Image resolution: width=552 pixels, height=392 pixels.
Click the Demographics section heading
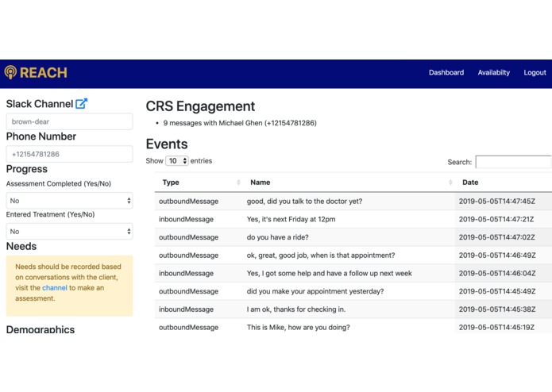pyautogui.click(x=41, y=329)
